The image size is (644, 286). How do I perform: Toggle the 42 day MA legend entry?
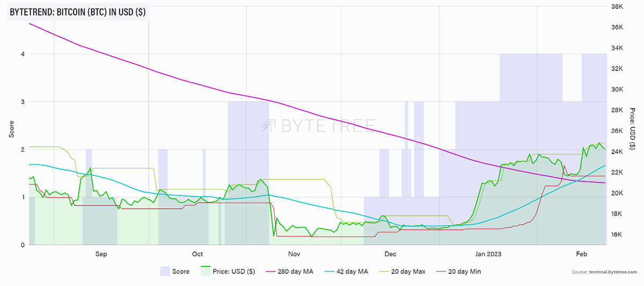[346, 272]
